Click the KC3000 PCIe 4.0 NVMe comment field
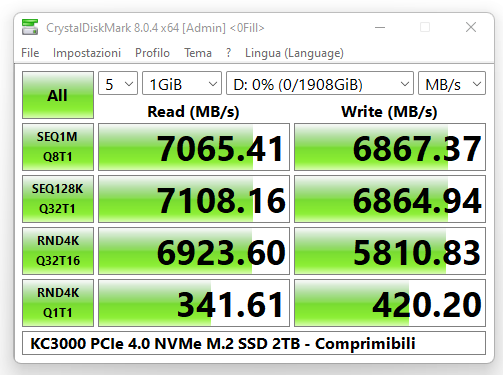503x375 pixels. [x=254, y=343]
